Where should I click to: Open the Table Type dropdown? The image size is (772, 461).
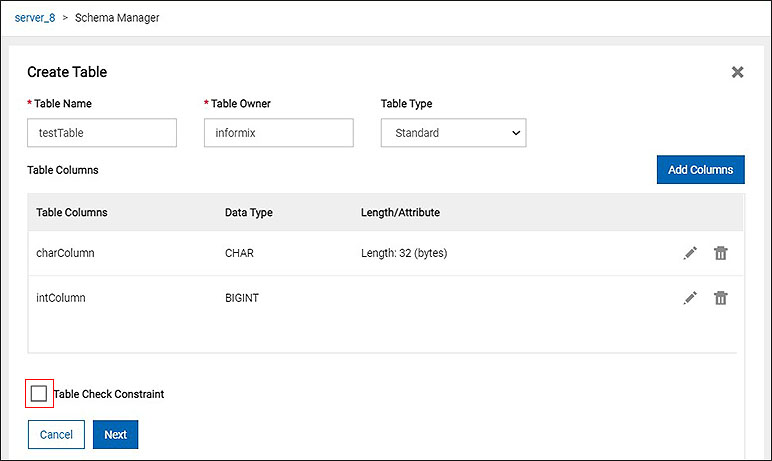coord(454,133)
